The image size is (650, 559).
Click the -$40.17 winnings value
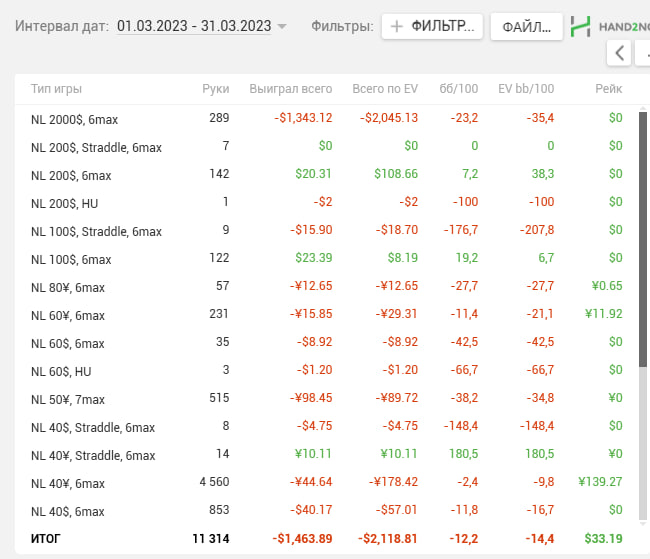click(311, 510)
